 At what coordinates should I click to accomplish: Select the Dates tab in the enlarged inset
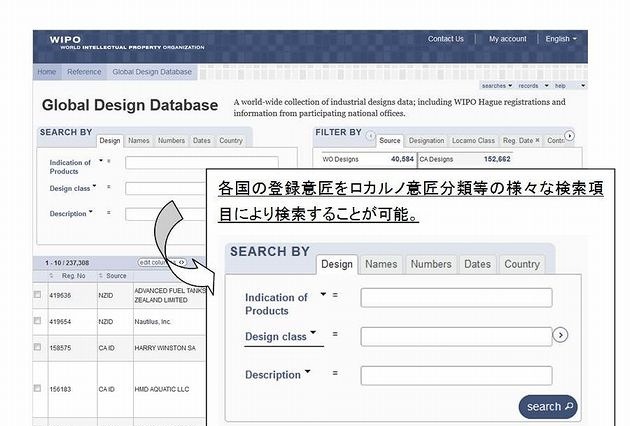point(477,264)
